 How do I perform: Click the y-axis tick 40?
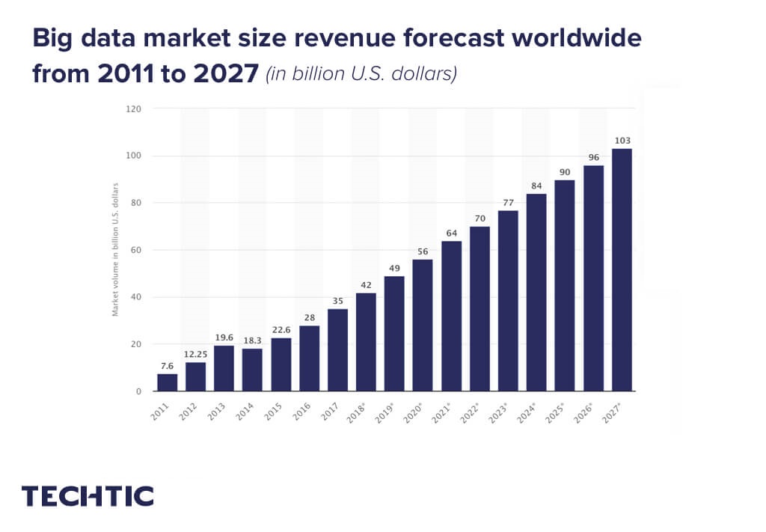click(136, 297)
